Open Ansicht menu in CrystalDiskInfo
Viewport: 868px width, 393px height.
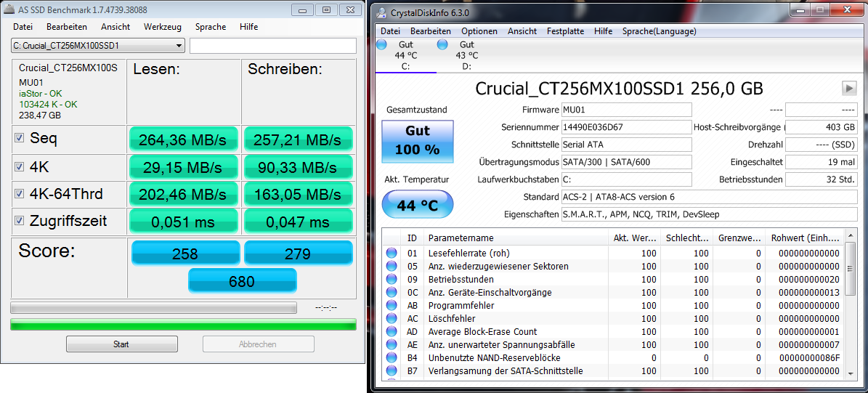(x=522, y=31)
